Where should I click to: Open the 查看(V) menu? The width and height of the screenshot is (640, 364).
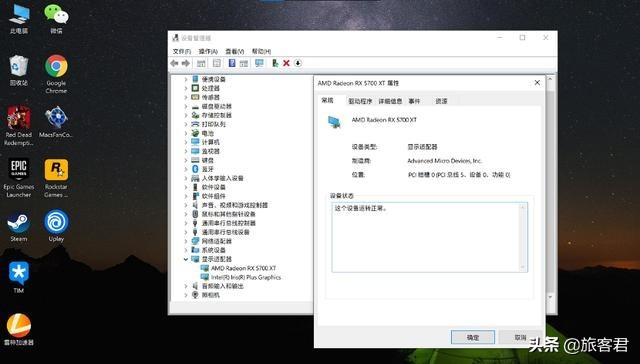tap(235, 51)
